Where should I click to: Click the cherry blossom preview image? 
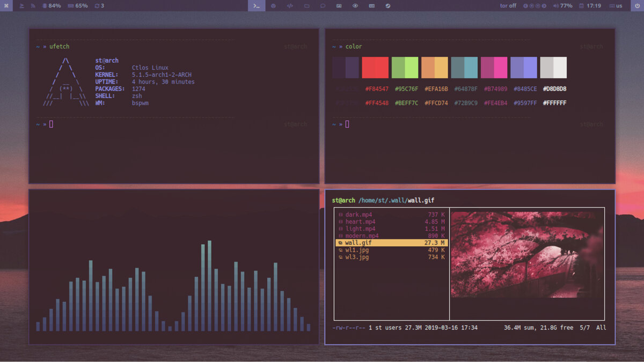(527, 254)
